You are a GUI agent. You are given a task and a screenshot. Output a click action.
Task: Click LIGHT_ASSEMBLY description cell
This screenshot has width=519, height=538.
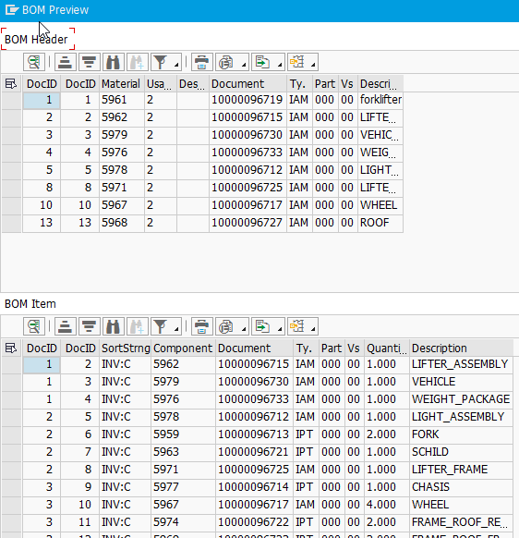pyautogui.click(x=461, y=417)
